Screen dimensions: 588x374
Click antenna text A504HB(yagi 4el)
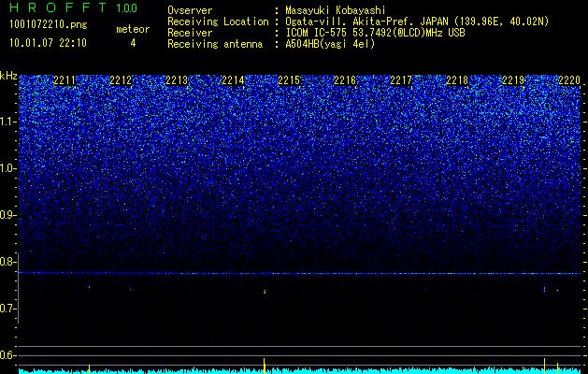coord(330,44)
